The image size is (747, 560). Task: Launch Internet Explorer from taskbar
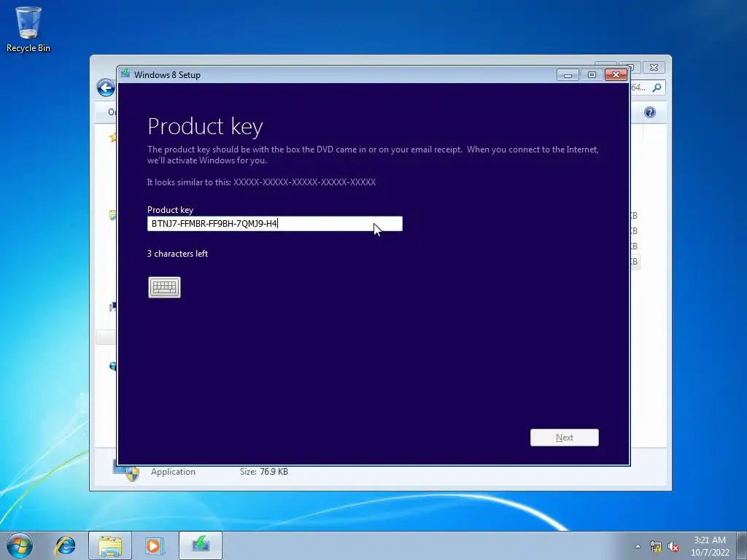click(65, 545)
